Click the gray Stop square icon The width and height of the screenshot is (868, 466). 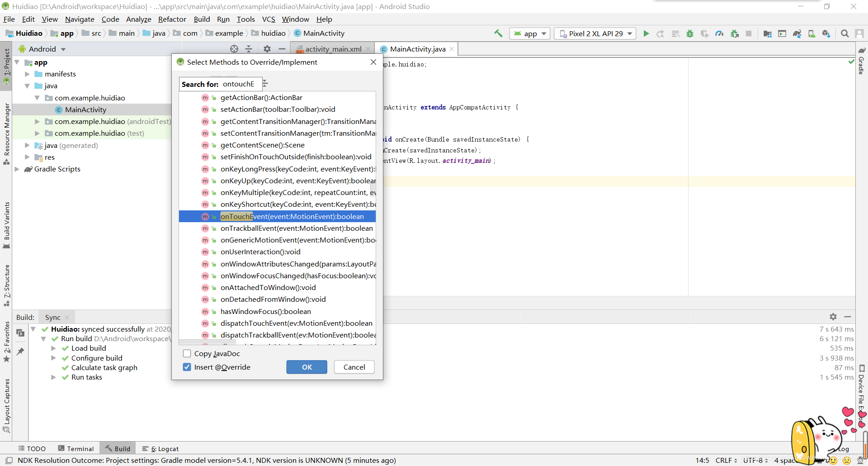749,33
